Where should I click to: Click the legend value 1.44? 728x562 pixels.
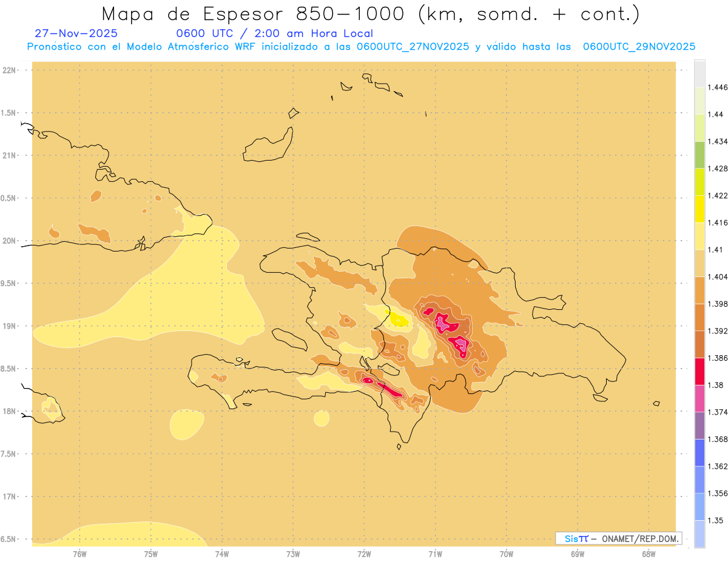(x=716, y=114)
